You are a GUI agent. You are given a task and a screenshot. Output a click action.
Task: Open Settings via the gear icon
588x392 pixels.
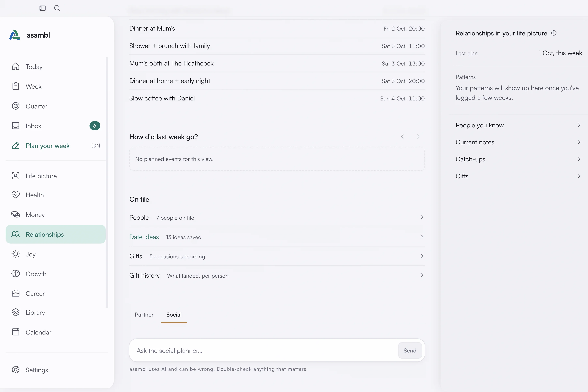point(16,370)
